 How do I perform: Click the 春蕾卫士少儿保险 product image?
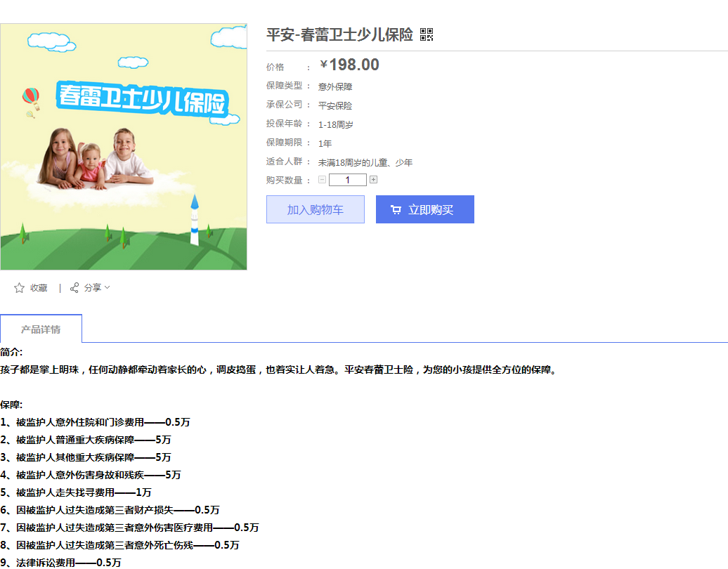(x=124, y=146)
